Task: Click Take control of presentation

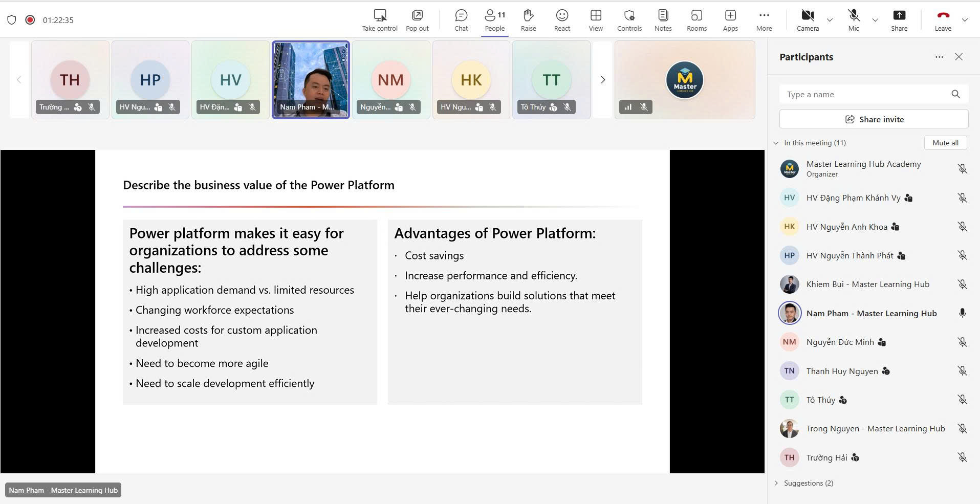Action: 380,20
